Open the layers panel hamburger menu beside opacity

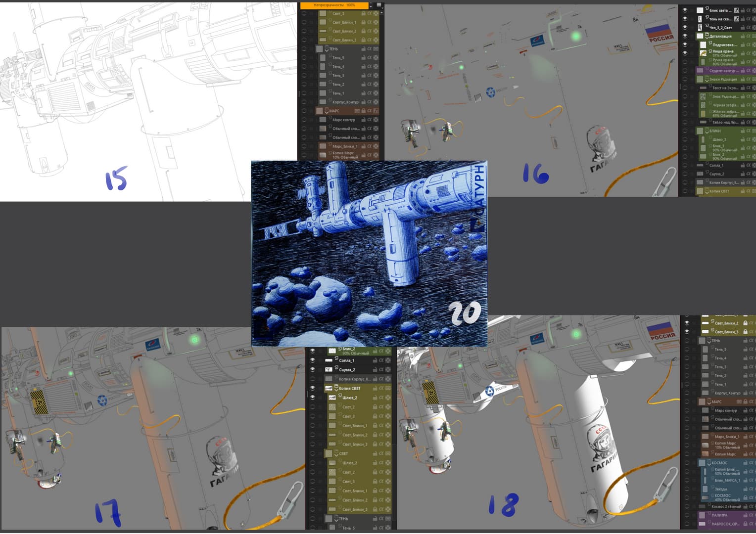379,5
